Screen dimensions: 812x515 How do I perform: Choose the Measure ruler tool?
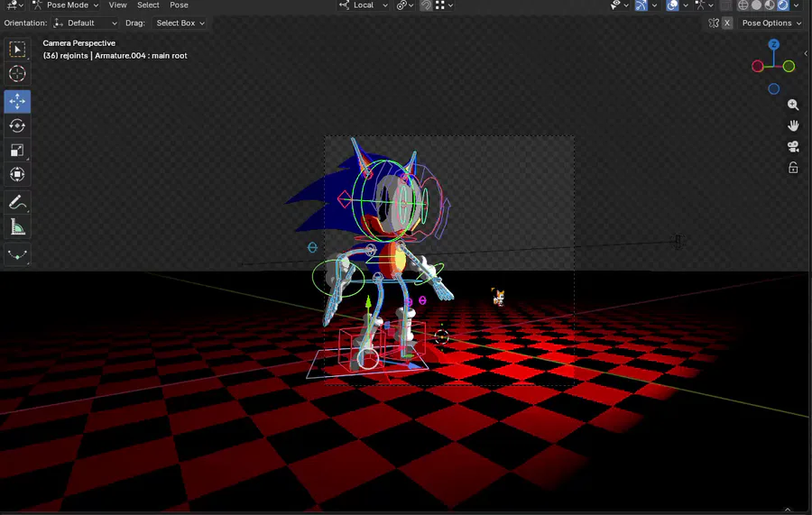(17, 226)
